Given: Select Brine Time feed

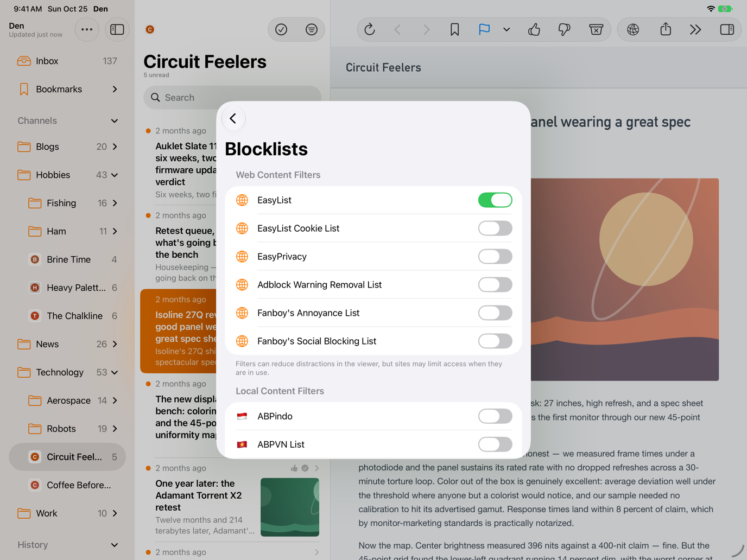Looking at the screenshot, I should [x=67, y=259].
